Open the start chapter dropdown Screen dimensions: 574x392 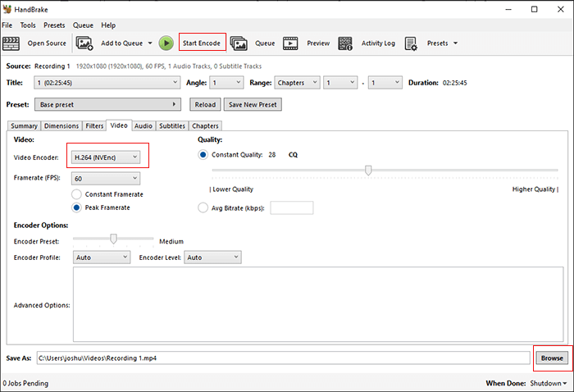pos(340,83)
